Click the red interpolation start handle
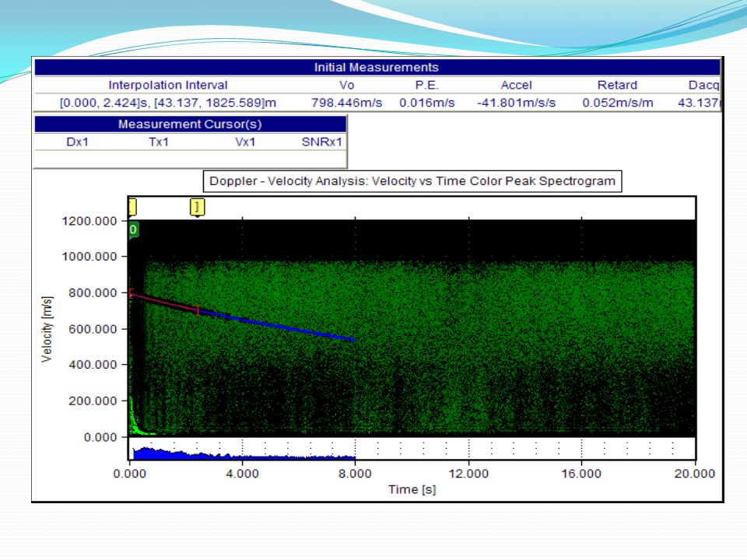 point(132,293)
